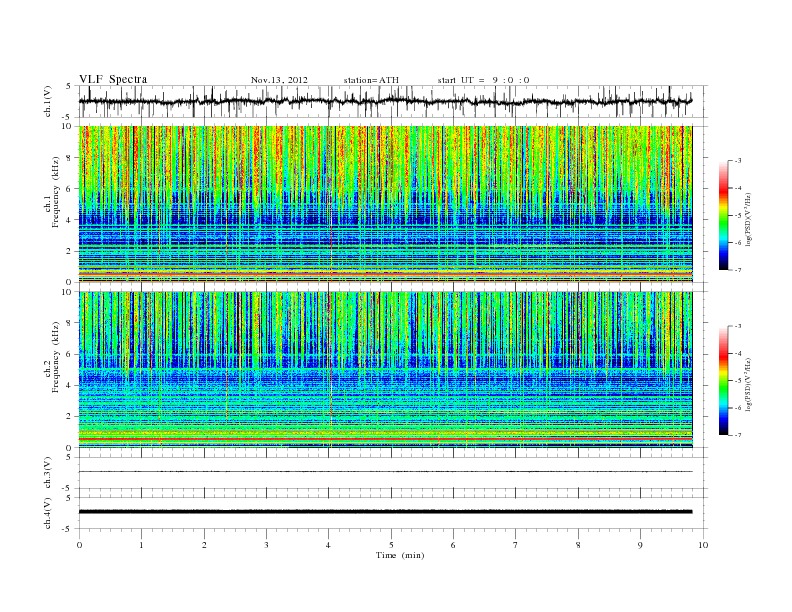
Task: Click the time axis tick label '8'
Action: 578,545
